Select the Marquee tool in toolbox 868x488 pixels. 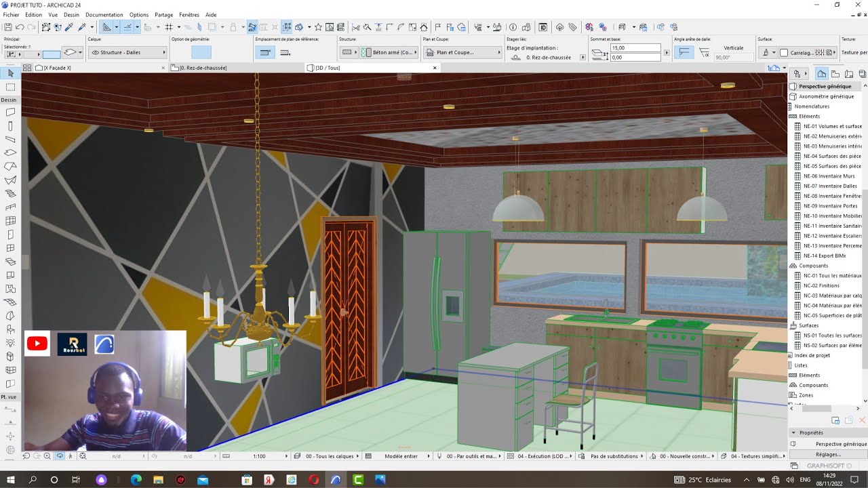(x=10, y=87)
